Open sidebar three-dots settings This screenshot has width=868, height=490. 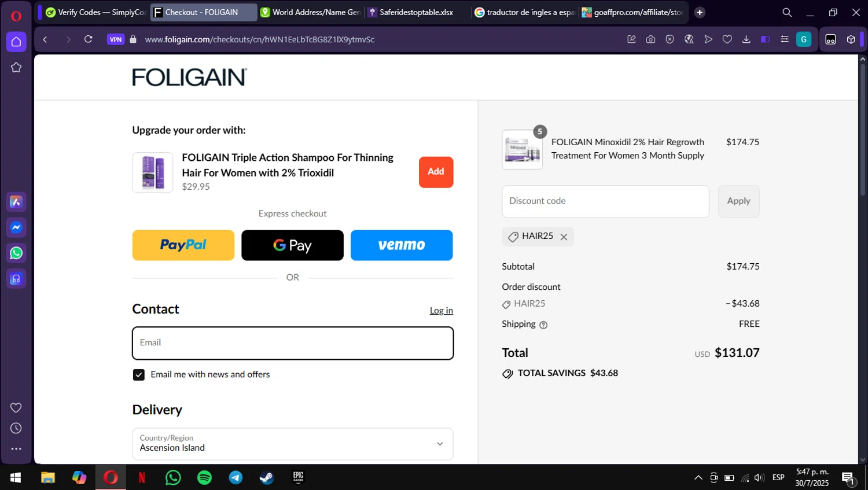coord(16,449)
